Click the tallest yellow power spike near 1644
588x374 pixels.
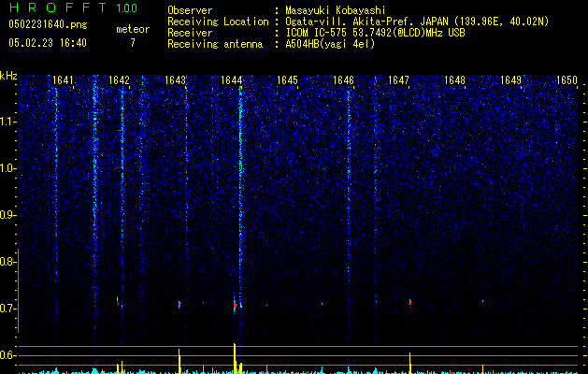[235, 358]
